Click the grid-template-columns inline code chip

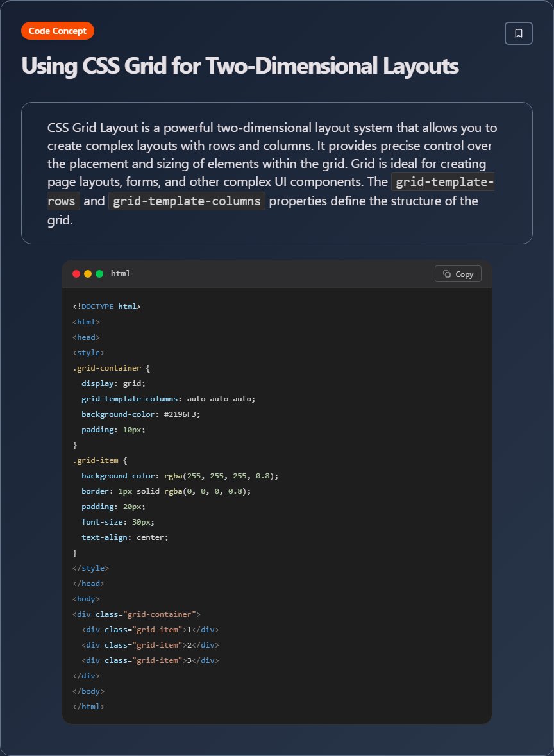pyautogui.click(x=187, y=201)
